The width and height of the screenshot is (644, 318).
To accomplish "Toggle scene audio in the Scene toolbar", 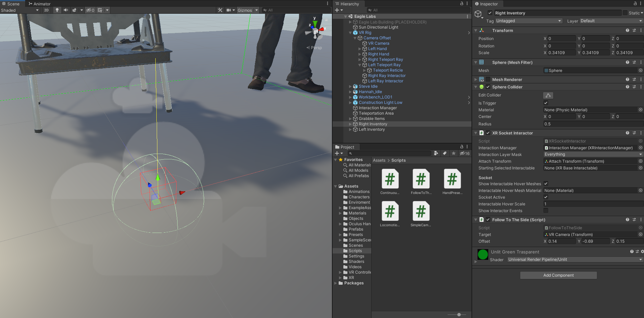I will [65, 10].
